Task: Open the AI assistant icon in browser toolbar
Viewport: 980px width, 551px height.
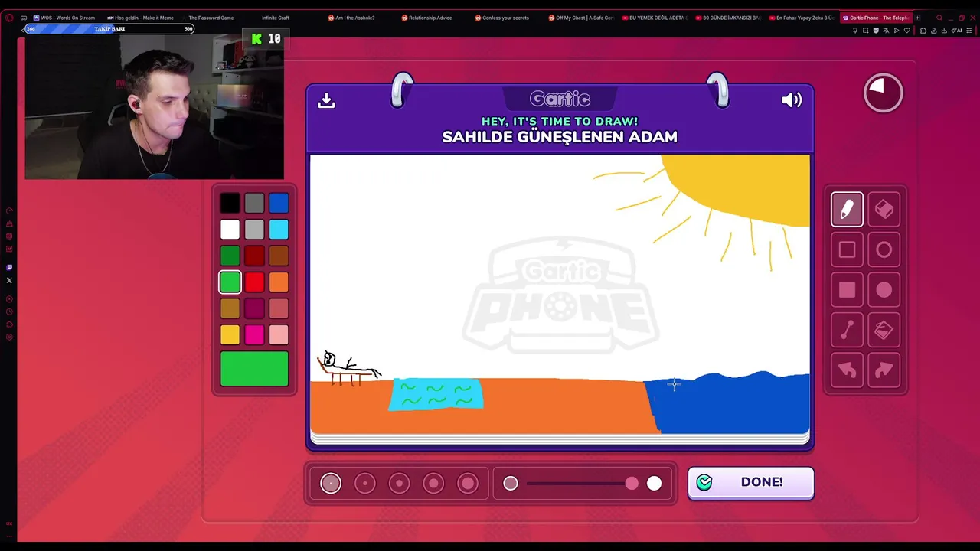Action: point(957,31)
